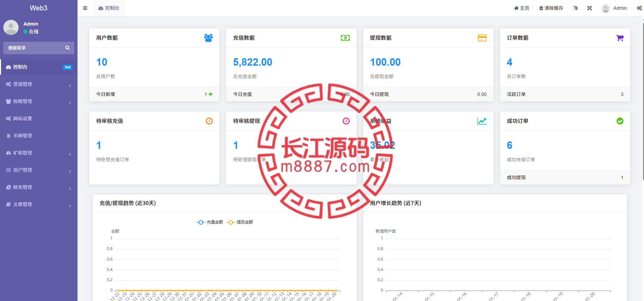Click the pink clock icon on 待审核提现 card
Viewport: 644px width, 301px height.
tap(346, 121)
